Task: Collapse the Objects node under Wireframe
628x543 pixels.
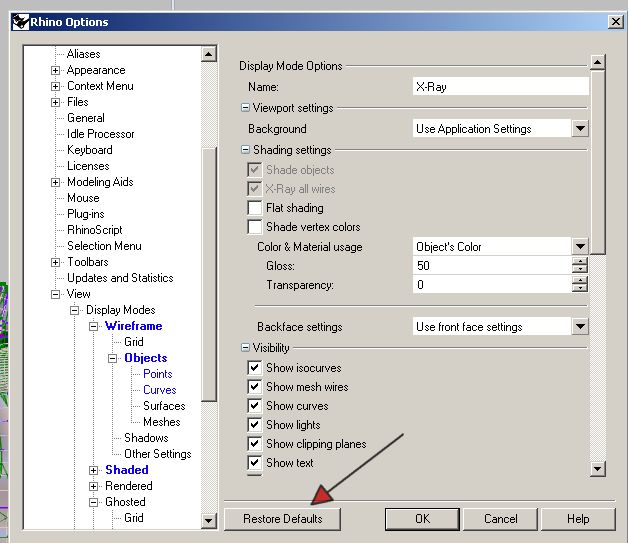Action: tap(113, 359)
